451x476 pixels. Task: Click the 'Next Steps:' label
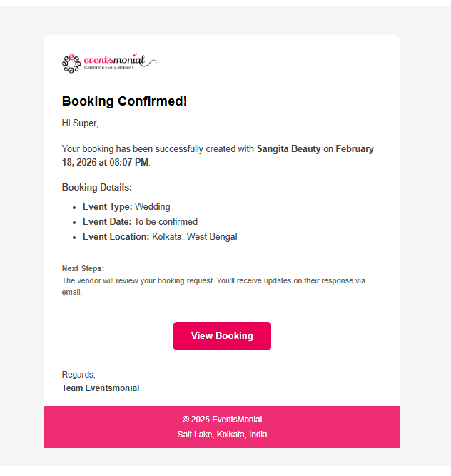83,268
